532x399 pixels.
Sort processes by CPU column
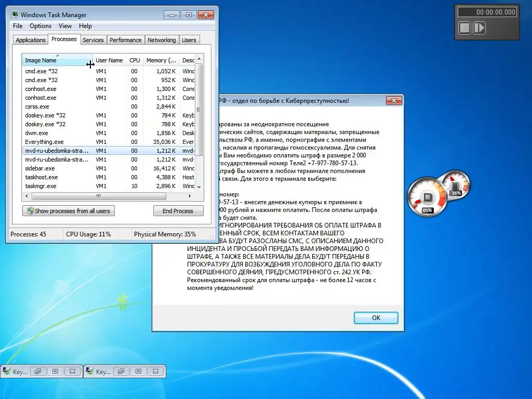click(x=135, y=60)
